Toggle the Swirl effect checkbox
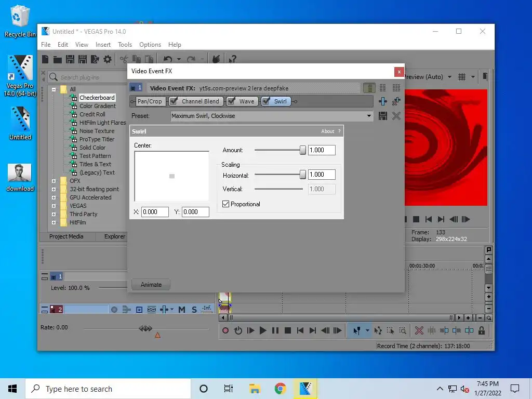 click(266, 101)
